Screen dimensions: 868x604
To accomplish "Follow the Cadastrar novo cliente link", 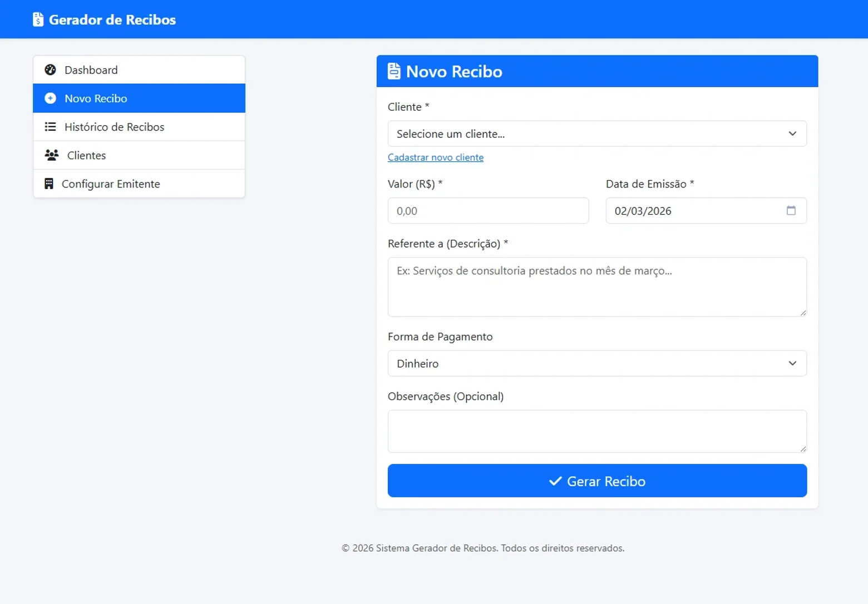I will [x=436, y=157].
